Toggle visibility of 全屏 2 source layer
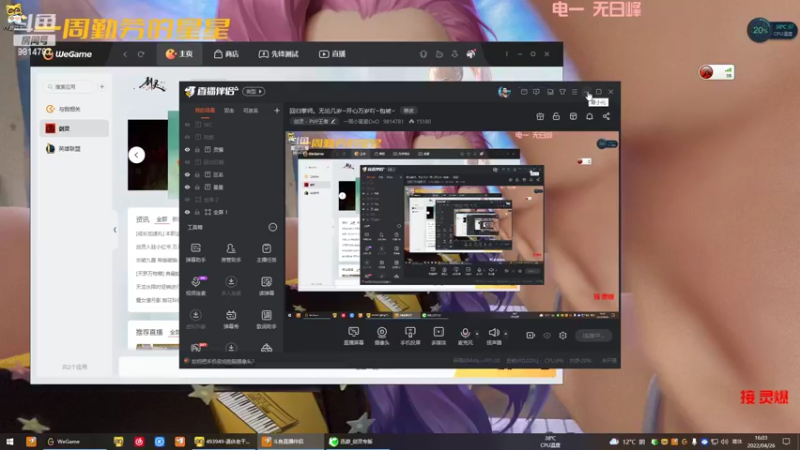Screen dimensions: 800x450 187,199
